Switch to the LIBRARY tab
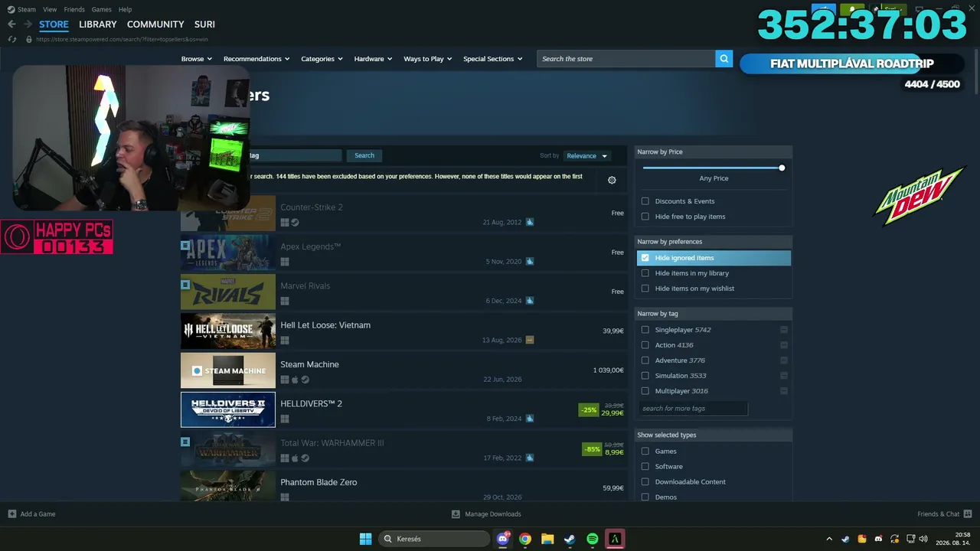The width and height of the screenshot is (980, 551). [98, 24]
